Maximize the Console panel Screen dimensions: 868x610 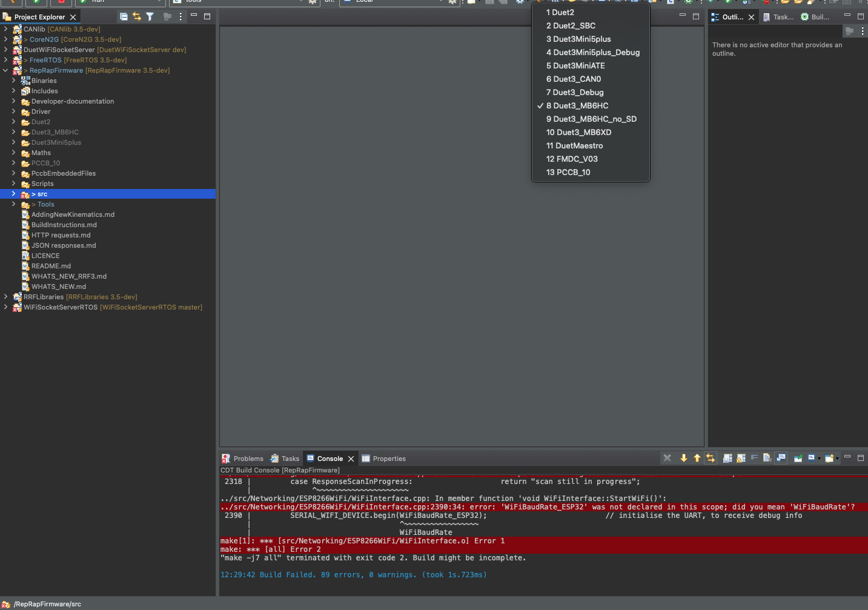861,458
